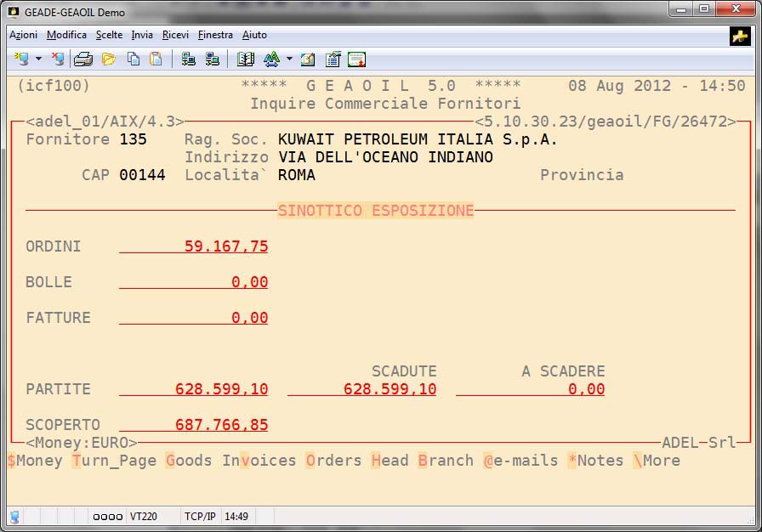The image size is (762, 532).
Task: Click the open book icon
Action: (x=246, y=59)
